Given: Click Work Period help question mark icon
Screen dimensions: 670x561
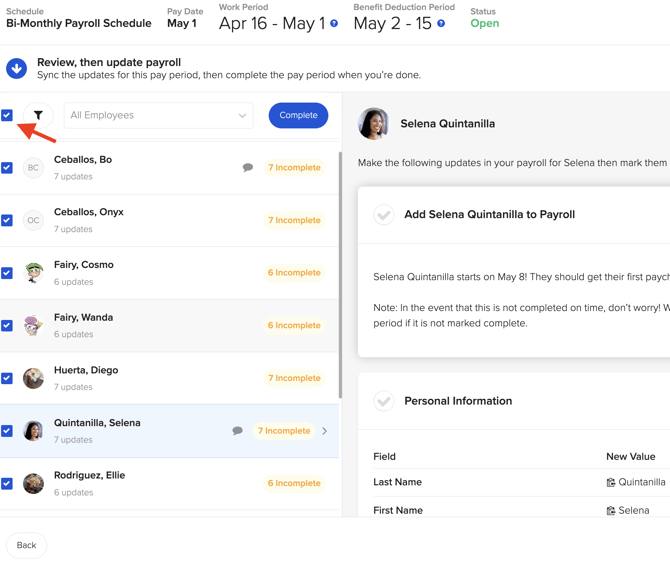Looking at the screenshot, I should (x=334, y=23).
